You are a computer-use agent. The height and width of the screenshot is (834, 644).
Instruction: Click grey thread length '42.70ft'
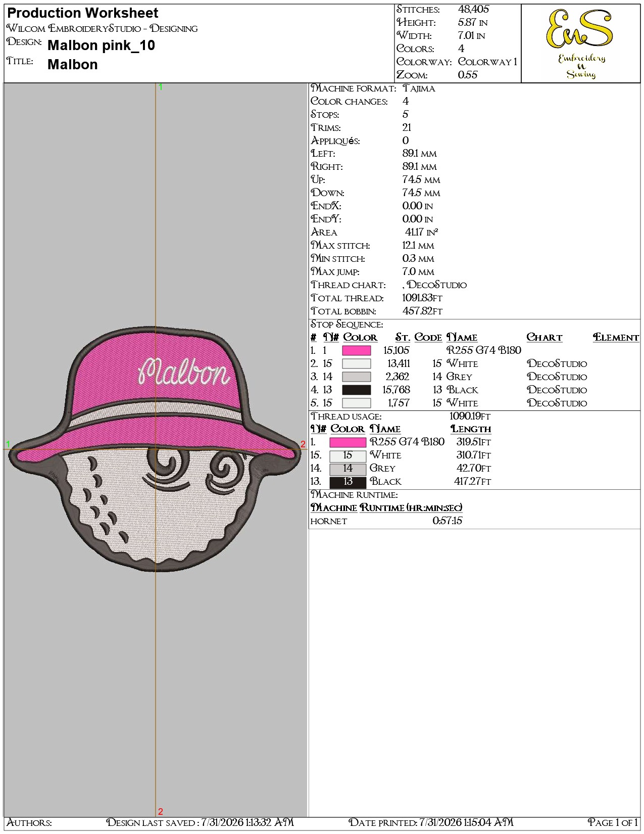tap(474, 468)
